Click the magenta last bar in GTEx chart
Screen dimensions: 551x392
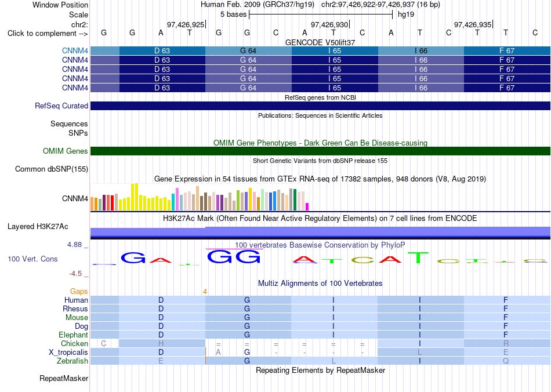[307, 206]
